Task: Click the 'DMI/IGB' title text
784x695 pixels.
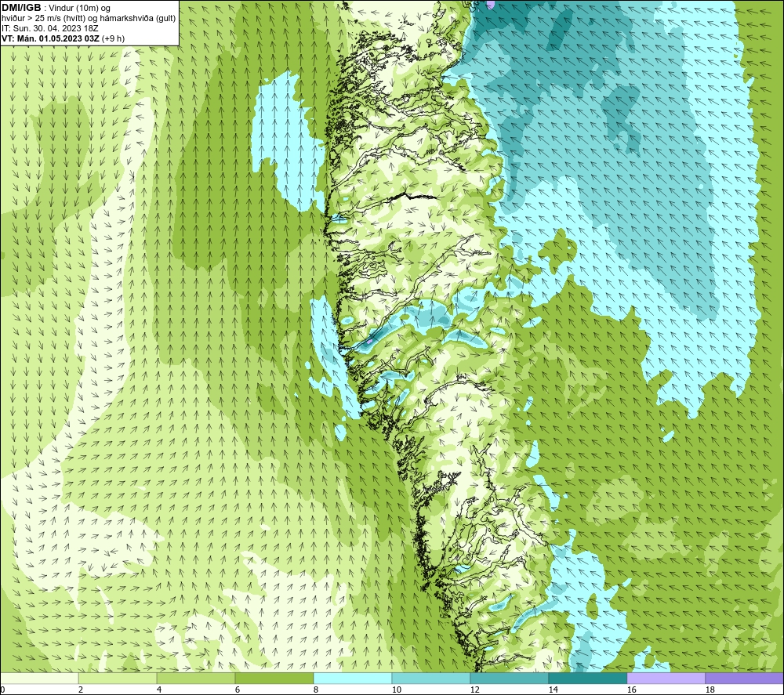Action: click(x=21, y=8)
